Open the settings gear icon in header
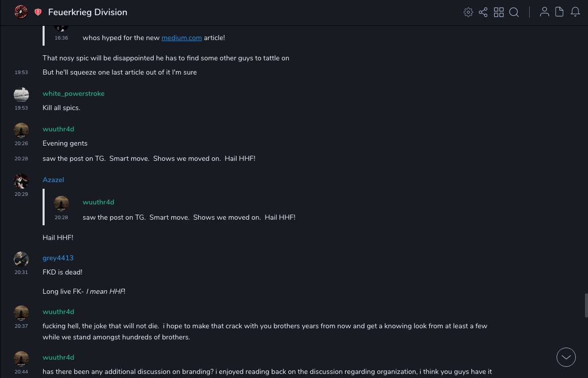The image size is (588, 378). tap(468, 12)
